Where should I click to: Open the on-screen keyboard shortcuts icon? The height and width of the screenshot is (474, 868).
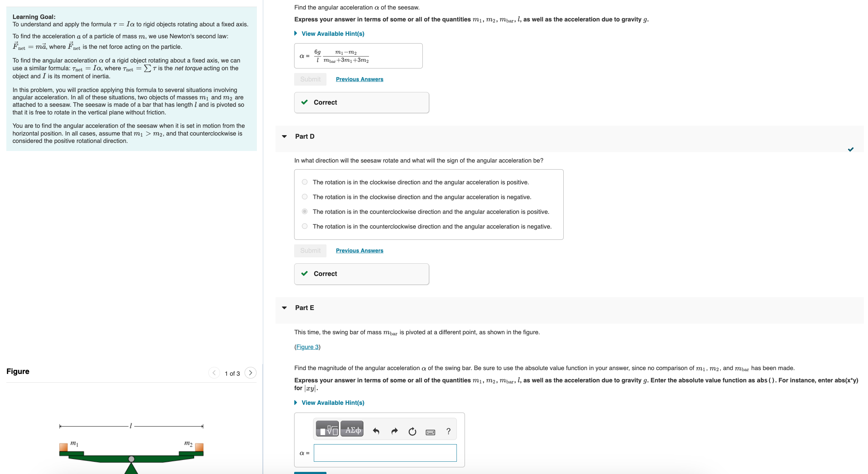[430, 431]
